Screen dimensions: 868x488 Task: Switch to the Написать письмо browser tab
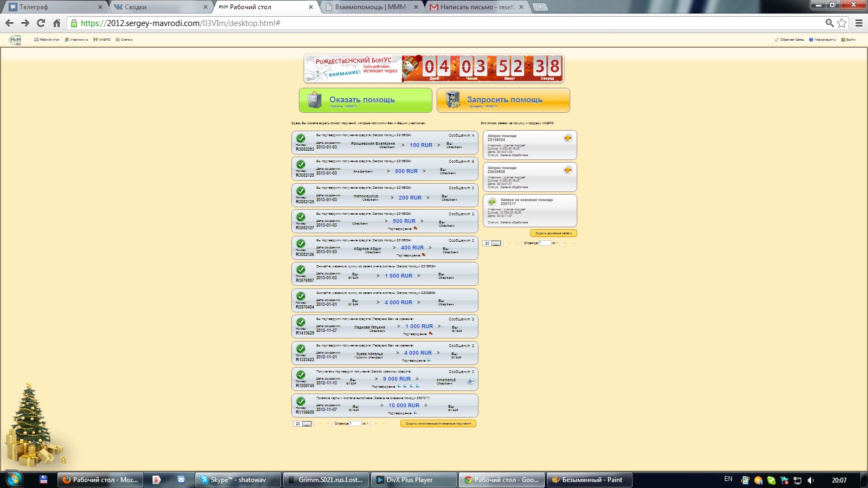477,7
